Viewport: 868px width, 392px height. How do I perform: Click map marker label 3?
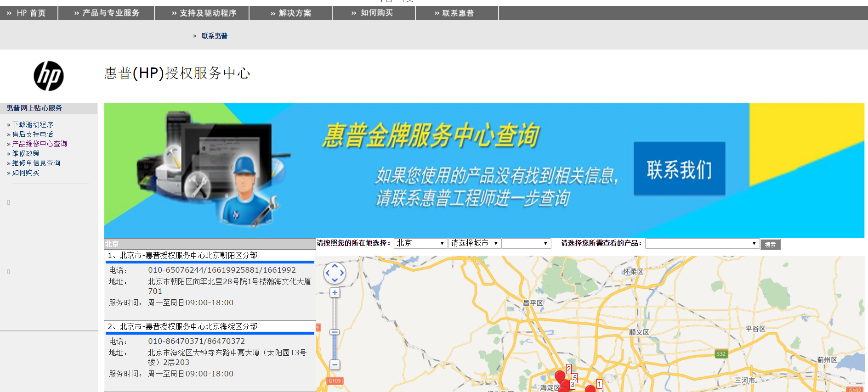pyautogui.click(x=573, y=385)
